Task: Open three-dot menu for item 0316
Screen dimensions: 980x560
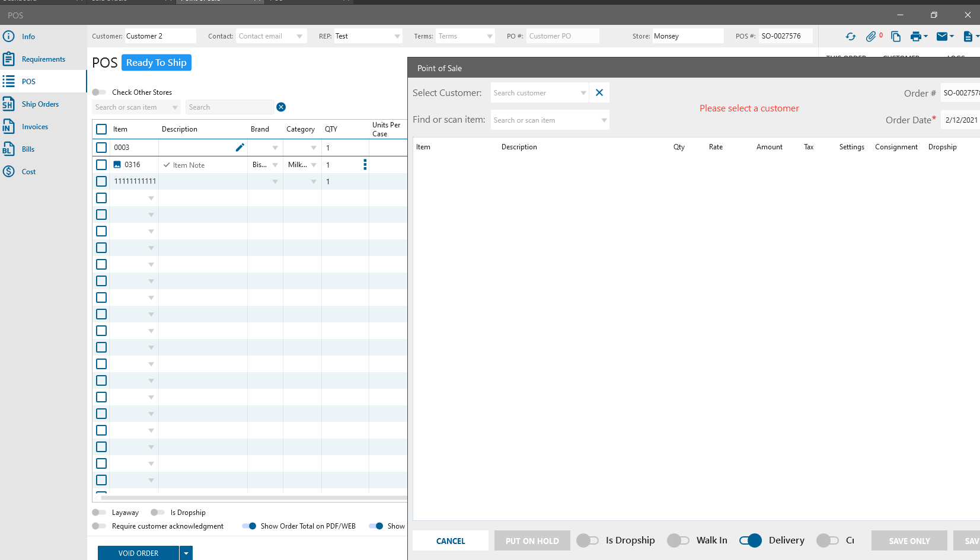Action: pos(365,165)
